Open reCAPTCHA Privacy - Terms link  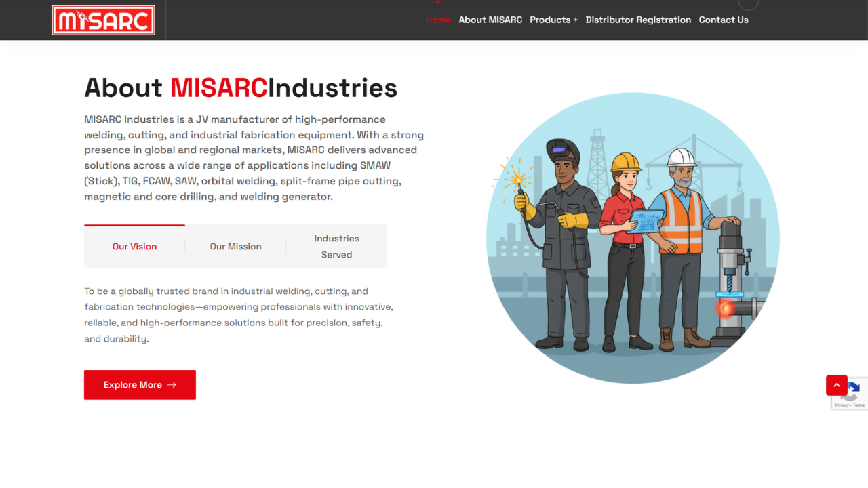click(x=850, y=405)
